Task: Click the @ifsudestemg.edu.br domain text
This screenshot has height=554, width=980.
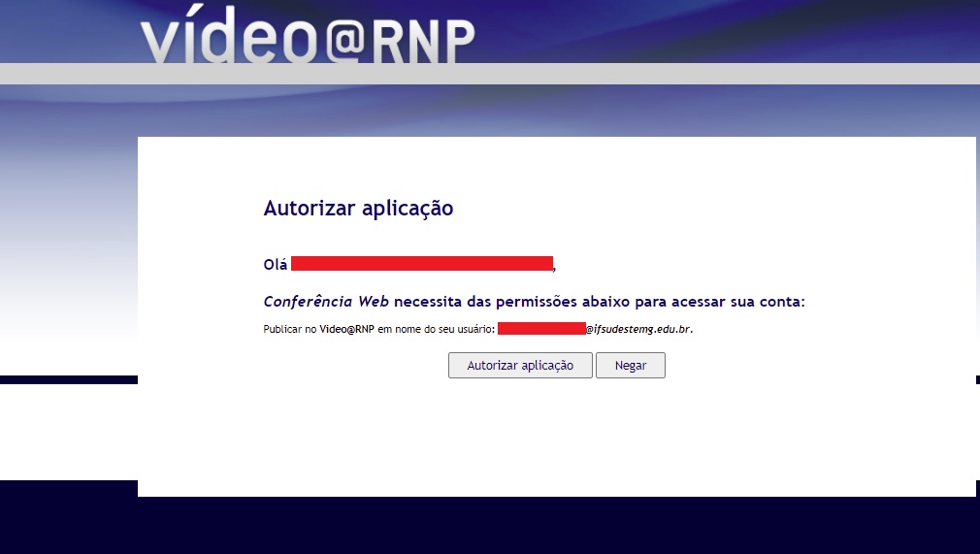Action: click(638, 330)
